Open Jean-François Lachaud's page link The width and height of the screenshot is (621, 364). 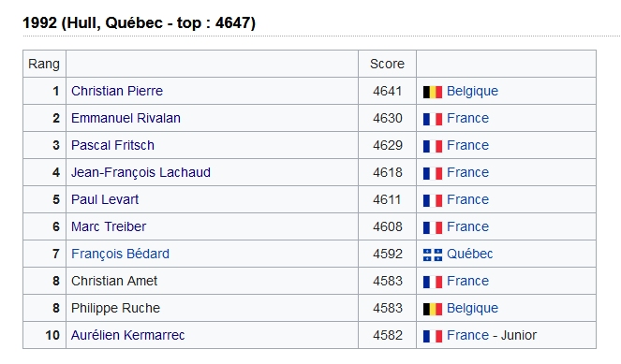140,172
